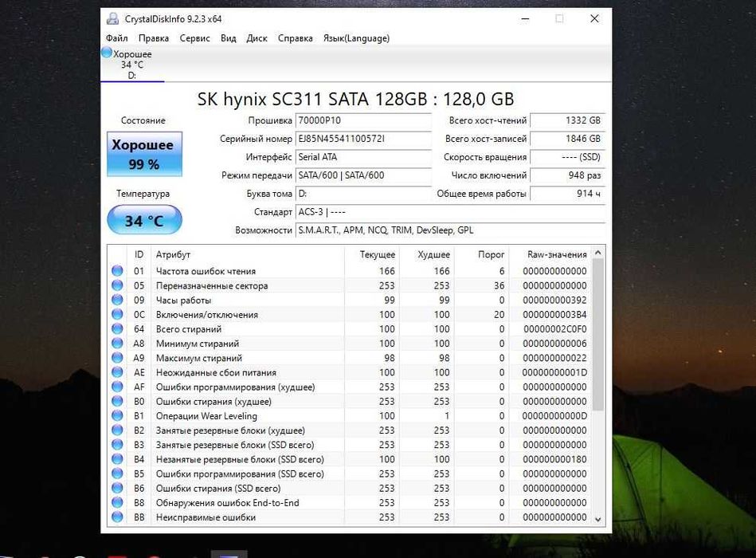Click the Интерфейс field Serial ATA

363,157
